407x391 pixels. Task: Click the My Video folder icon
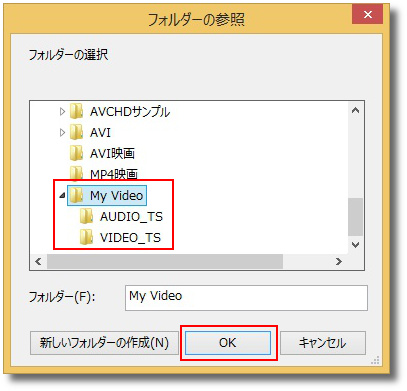[x=77, y=195]
